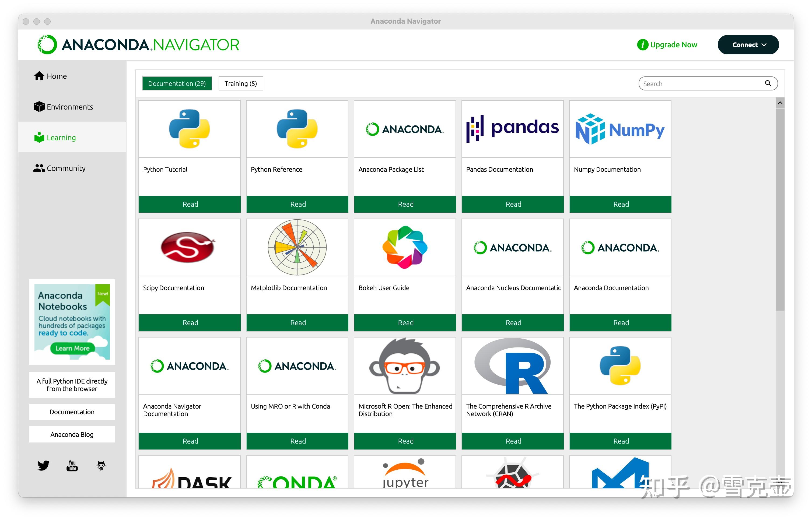812x520 pixels.
Task: Click the Scipy snake logo
Action: 188,247
